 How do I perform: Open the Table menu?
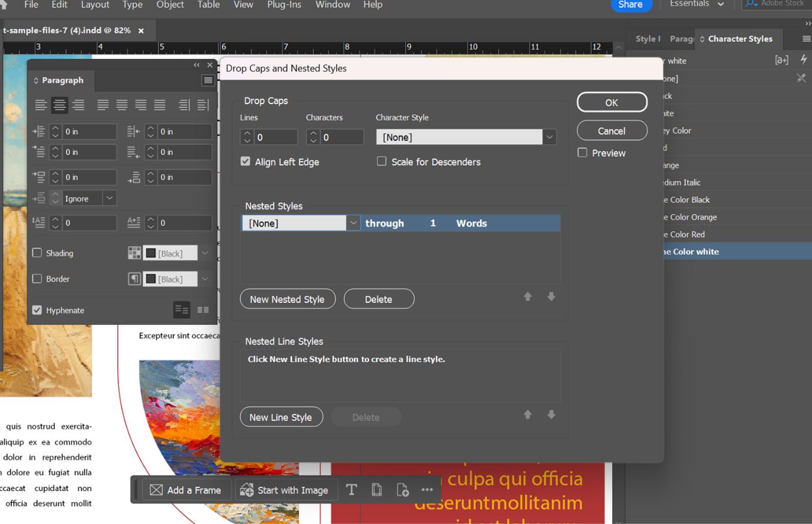click(x=208, y=5)
